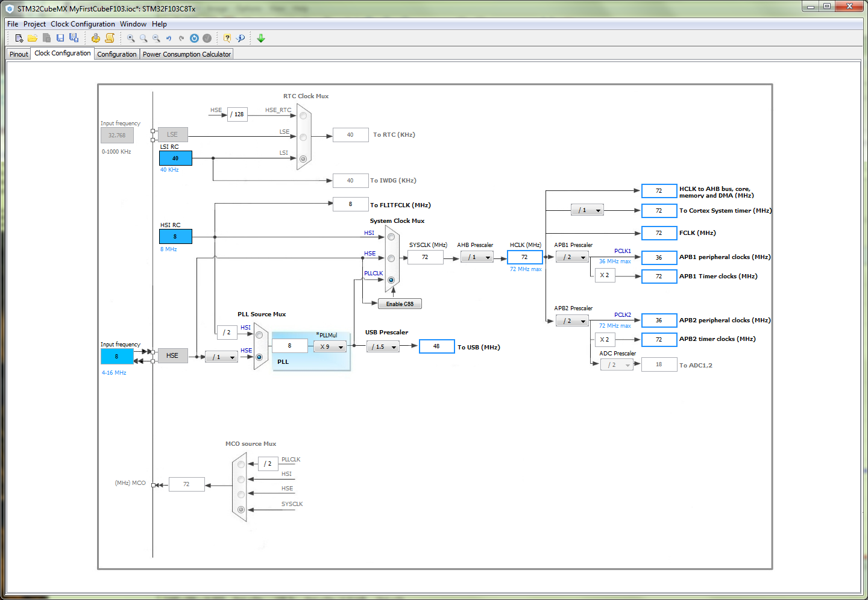Click the Save Project floppy icon
Image resolution: width=868 pixels, height=600 pixels.
(x=60, y=38)
